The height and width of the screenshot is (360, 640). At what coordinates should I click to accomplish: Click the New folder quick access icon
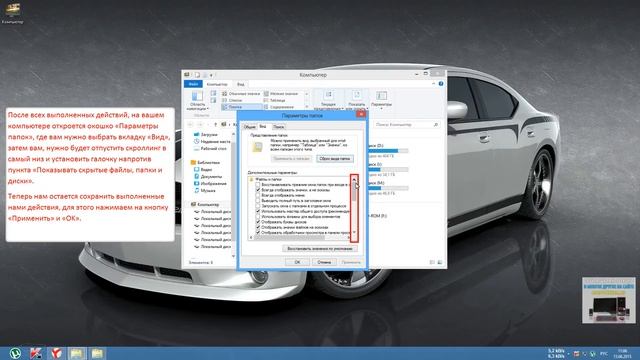[204, 75]
